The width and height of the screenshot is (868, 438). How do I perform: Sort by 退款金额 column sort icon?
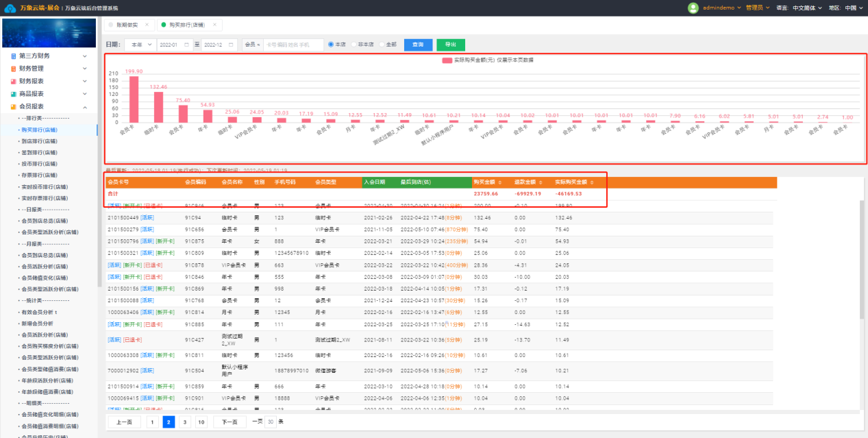[x=541, y=182]
